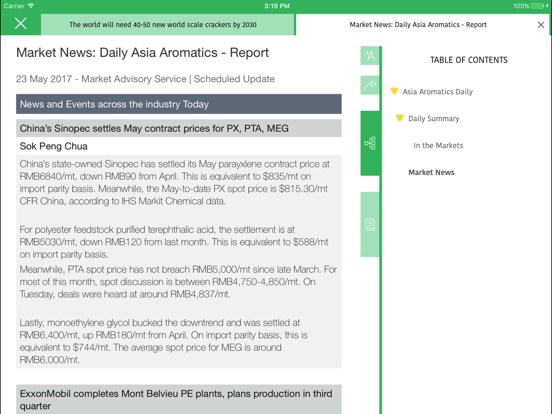552x414 pixels.
Task: Click the TABLE OF CONTENTS heading
Action: 469,60
